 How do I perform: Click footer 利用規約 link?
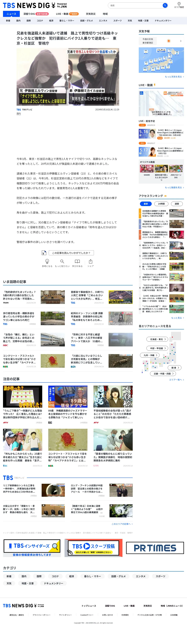tap(125, 615)
